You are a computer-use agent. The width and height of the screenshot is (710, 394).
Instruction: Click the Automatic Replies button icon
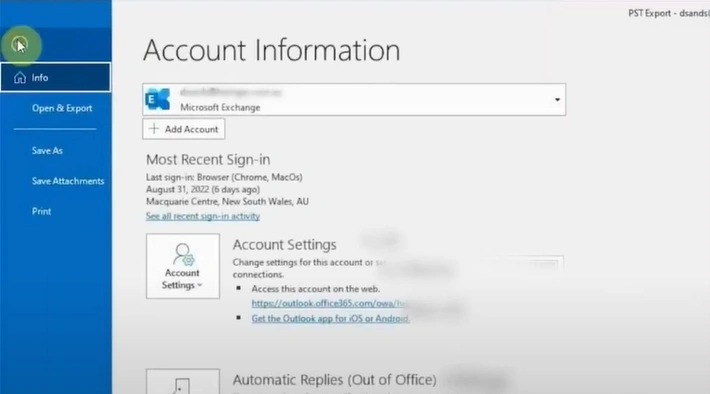[x=182, y=385]
